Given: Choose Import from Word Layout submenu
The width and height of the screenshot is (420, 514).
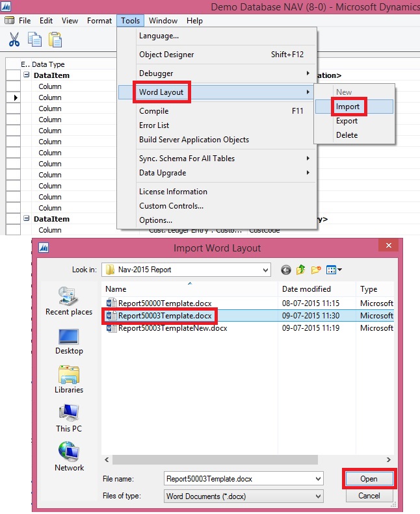Looking at the screenshot, I should coord(348,107).
